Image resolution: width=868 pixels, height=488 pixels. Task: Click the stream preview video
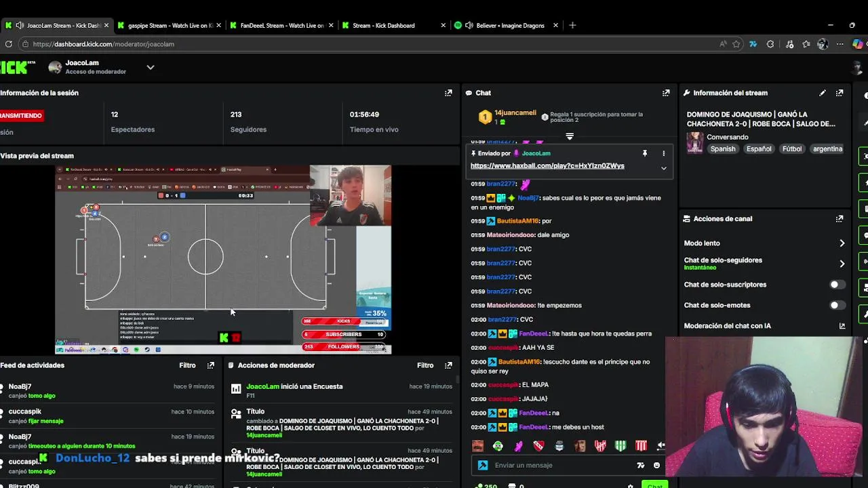(x=223, y=260)
